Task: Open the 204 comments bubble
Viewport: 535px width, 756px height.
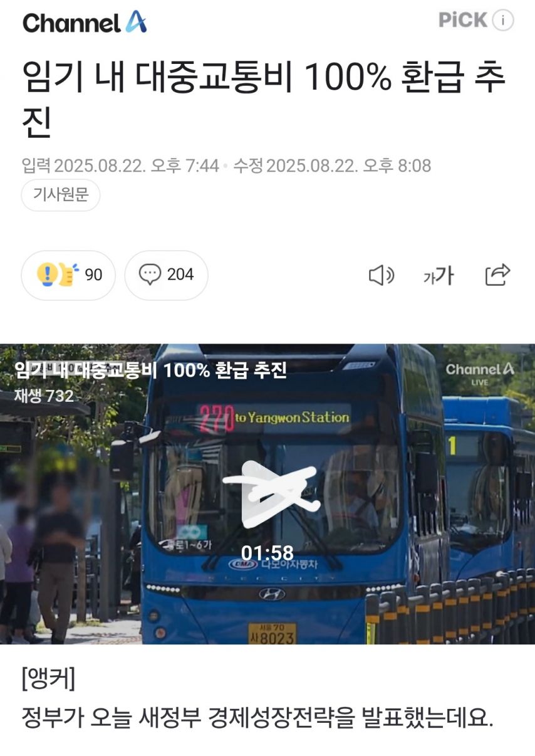Action: [166, 275]
